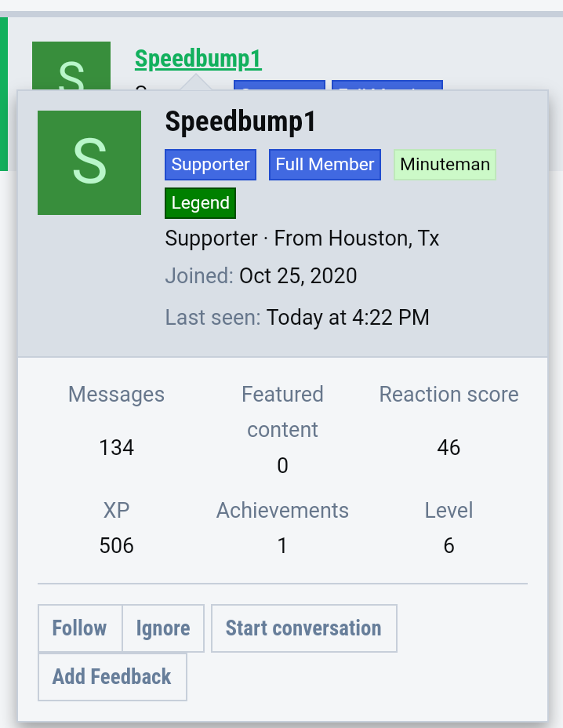The width and height of the screenshot is (563, 728).
Task: Open the Achievements count
Action: point(282,545)
